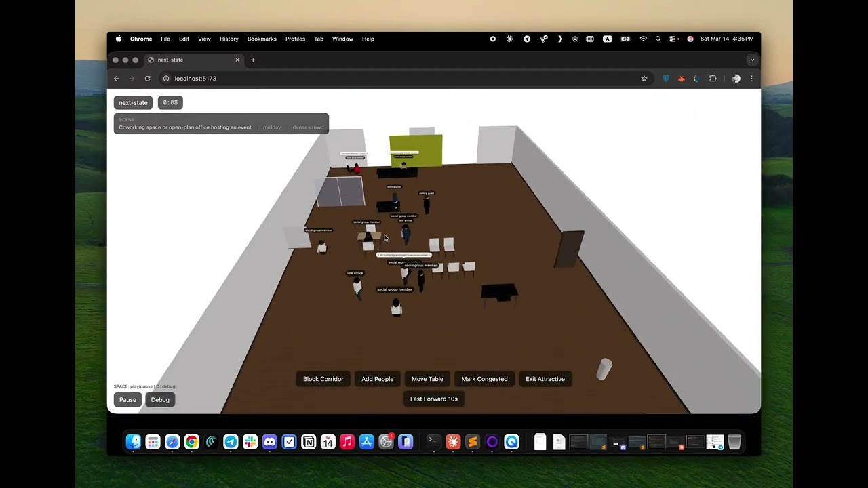Open the File menu
The image size is (868, 488).
pos(165,39)
